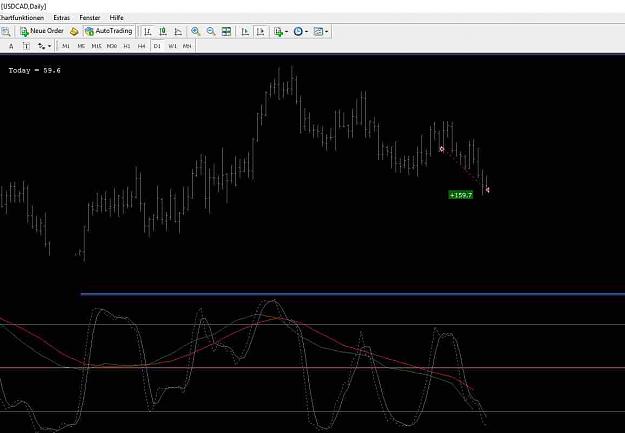Click the blue horizontal line
625x433 pixels.
pyautogui.click(x=353, y=294)
